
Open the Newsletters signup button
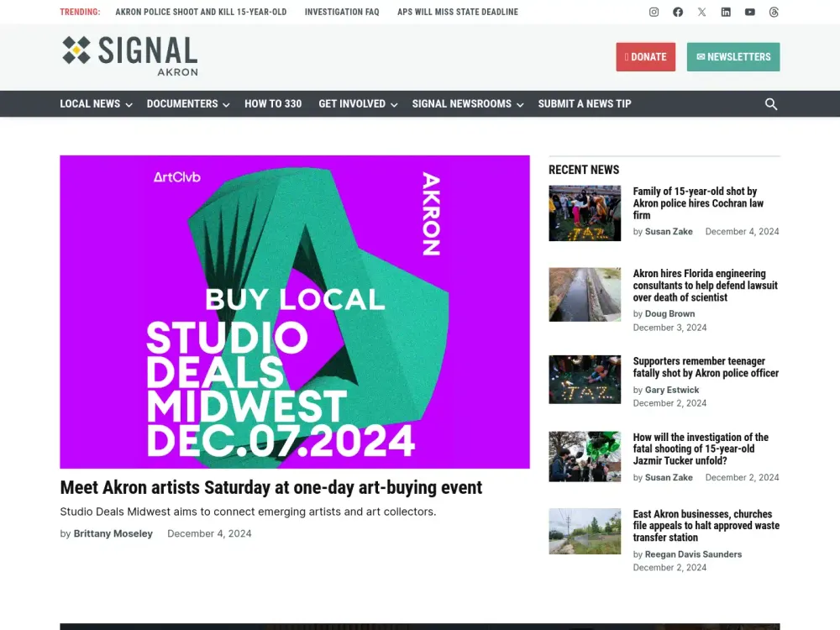click(x=732, y=56)
